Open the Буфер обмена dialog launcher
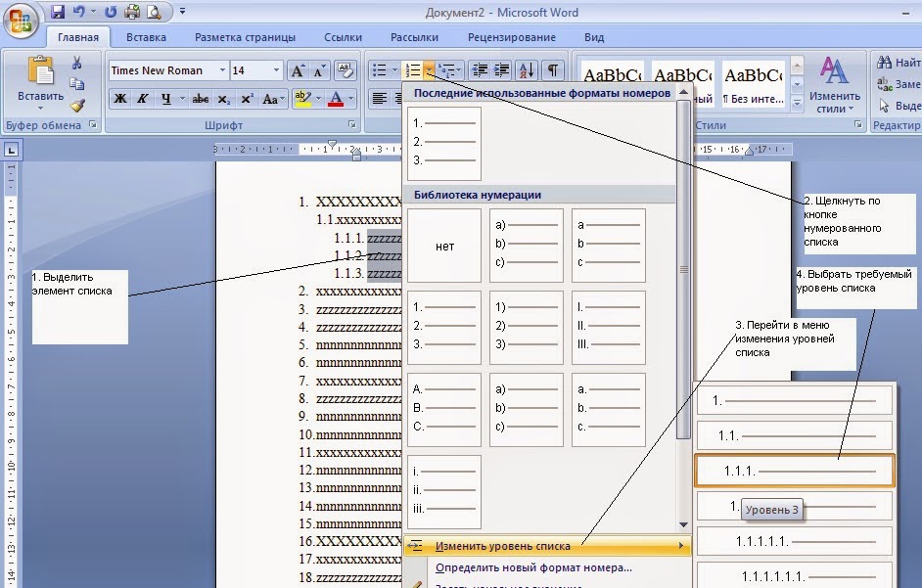922x588 pixels. pyautogui.click(x=93, y=124)
